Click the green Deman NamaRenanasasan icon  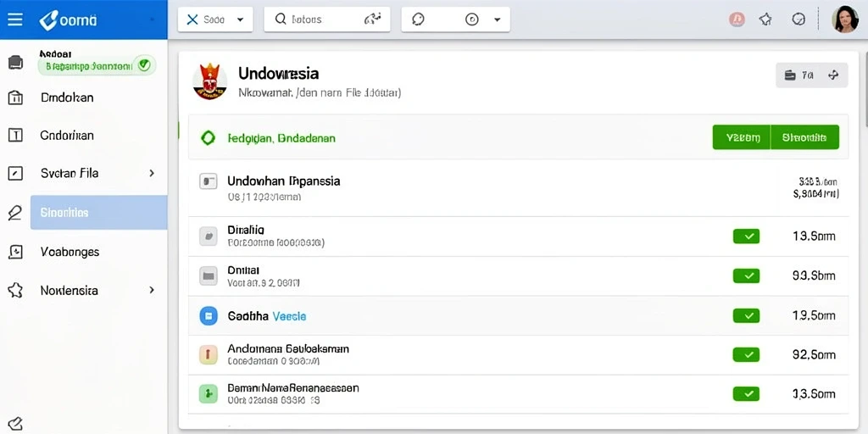click(209, 394)
